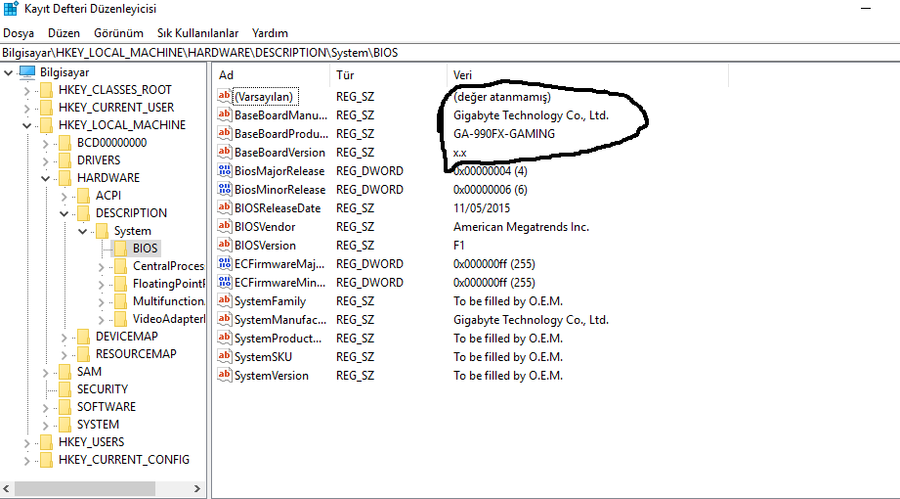Click the SAM folder icon
This screenshot has height=499, width=900.
[x=64, y=372]
